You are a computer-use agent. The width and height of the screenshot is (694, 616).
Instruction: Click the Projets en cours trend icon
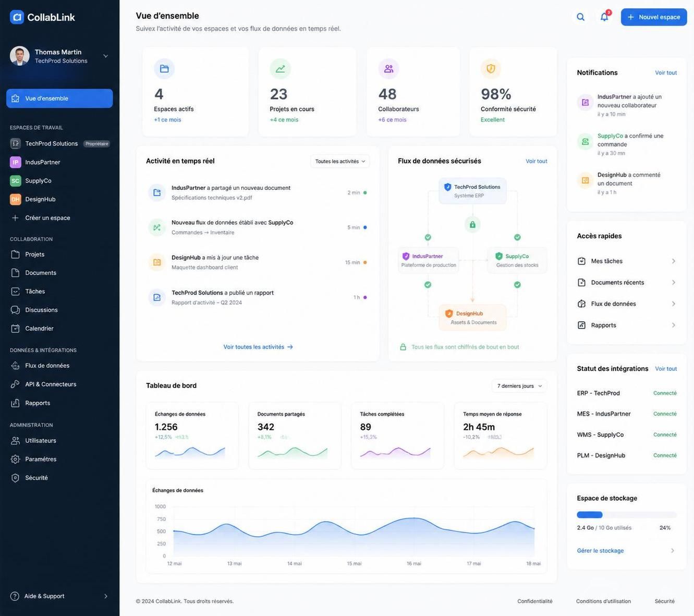280,68
